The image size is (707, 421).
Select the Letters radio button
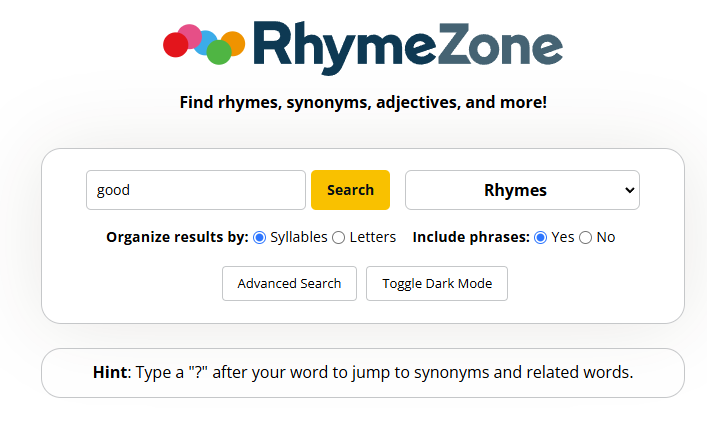pyautogui.click(x=339, y=238)
